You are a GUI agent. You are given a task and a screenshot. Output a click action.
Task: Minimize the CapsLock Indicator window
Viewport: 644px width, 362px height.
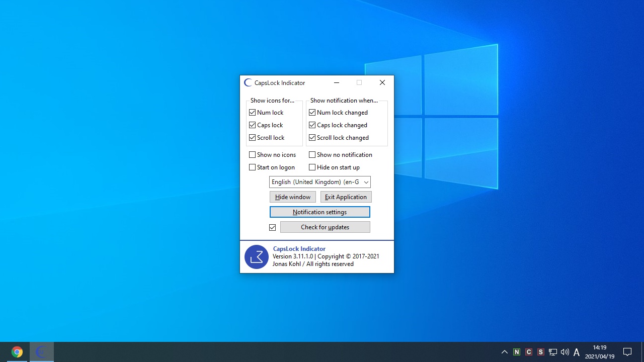click(x=336, y=83)
